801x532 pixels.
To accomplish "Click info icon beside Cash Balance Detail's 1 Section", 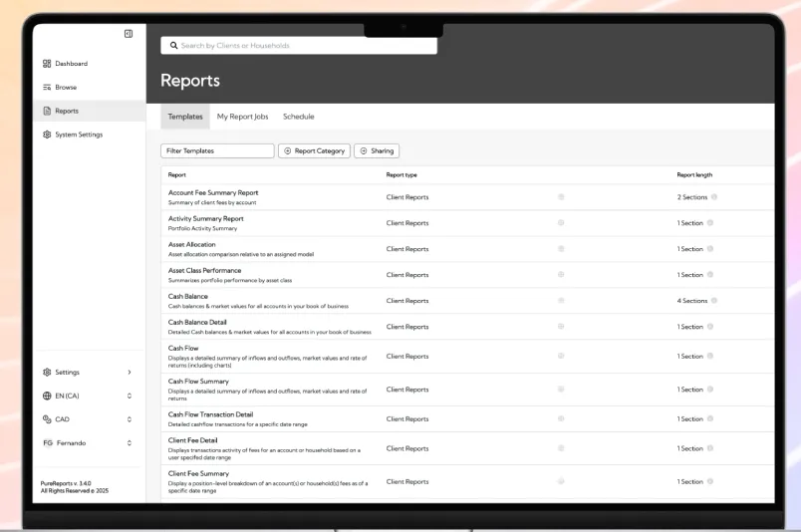I will (710, 327).
